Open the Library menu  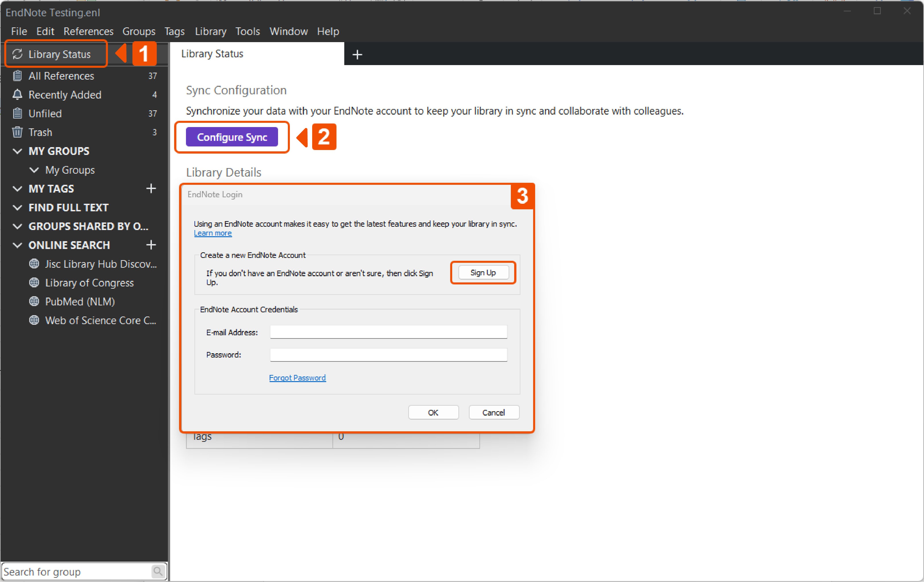coord(211,31)
